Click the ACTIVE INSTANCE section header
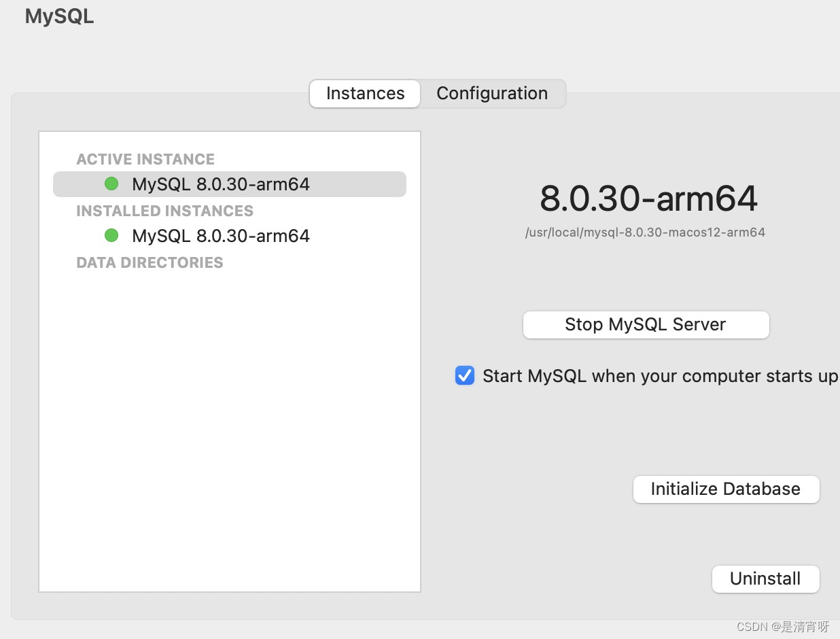Screen dimensions: 840x639 pos(145,159)
